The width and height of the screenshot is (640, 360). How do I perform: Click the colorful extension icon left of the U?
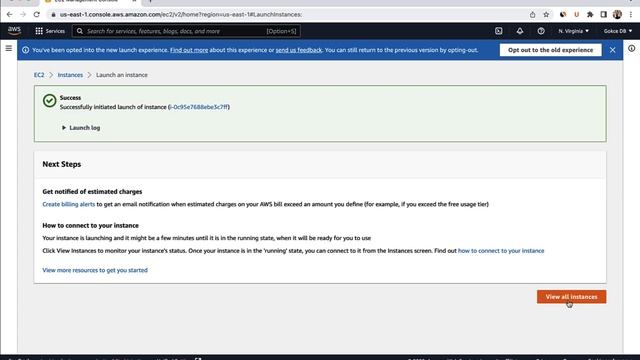coord(563,14)
